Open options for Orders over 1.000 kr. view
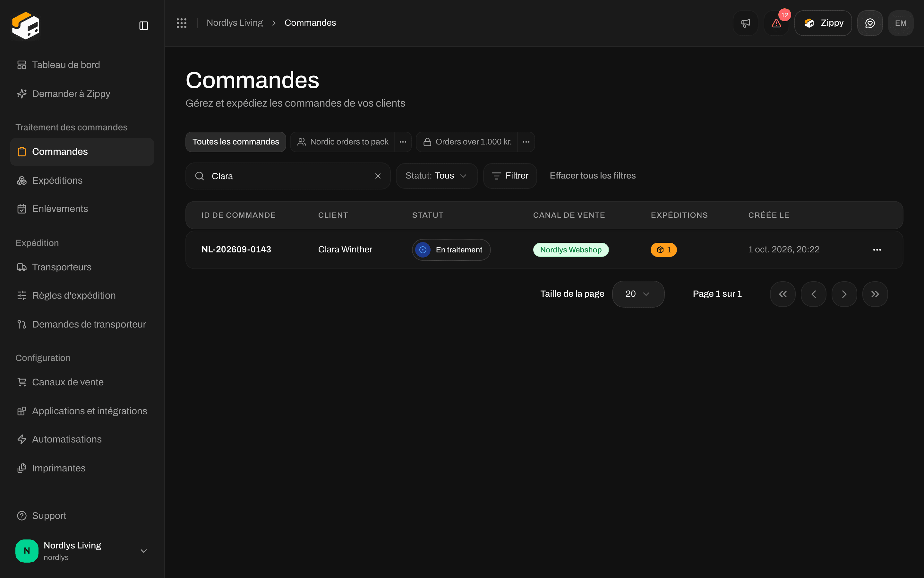This screenshot has height=578, width=924. (526, 142)
